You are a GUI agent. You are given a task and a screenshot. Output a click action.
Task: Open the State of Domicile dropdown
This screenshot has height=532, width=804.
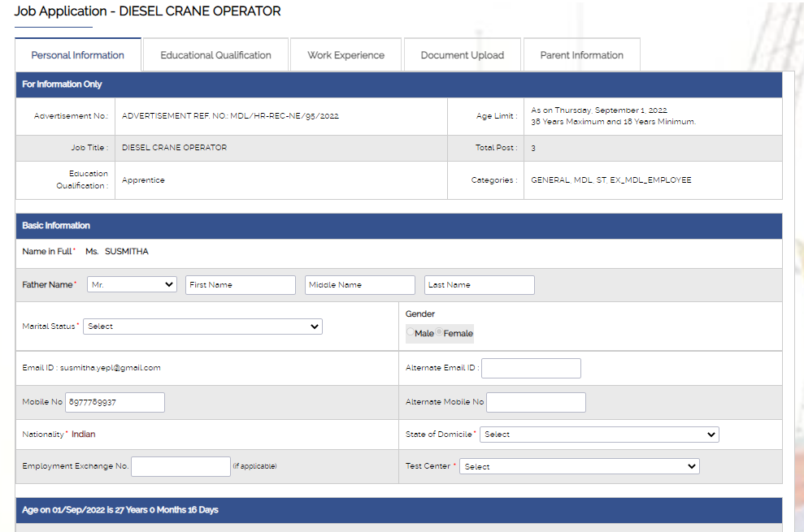point(599,435)
